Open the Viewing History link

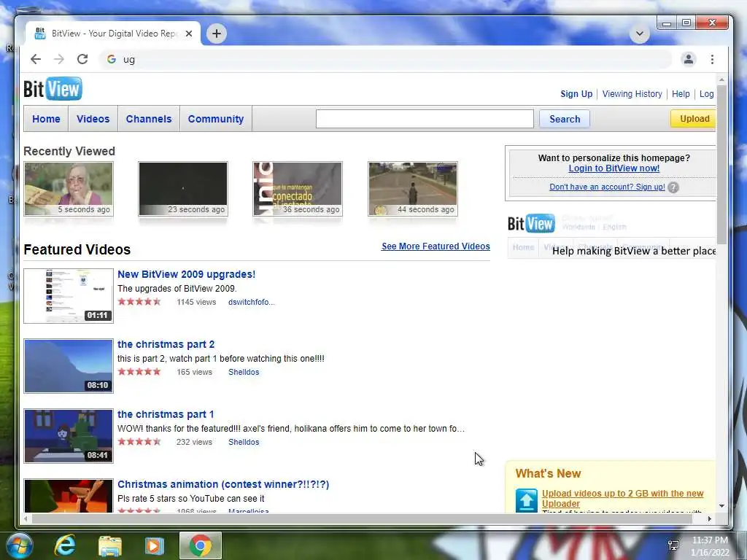[x=632, y=94]
